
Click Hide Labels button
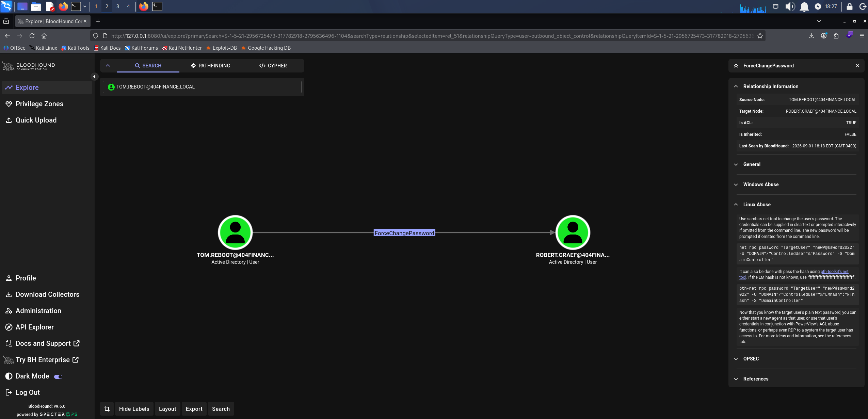click(134, 409)
